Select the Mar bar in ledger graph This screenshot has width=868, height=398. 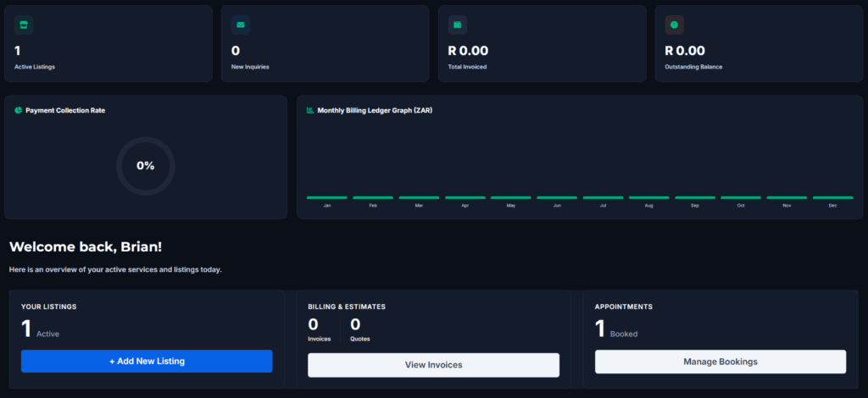(x=419, y=197)
